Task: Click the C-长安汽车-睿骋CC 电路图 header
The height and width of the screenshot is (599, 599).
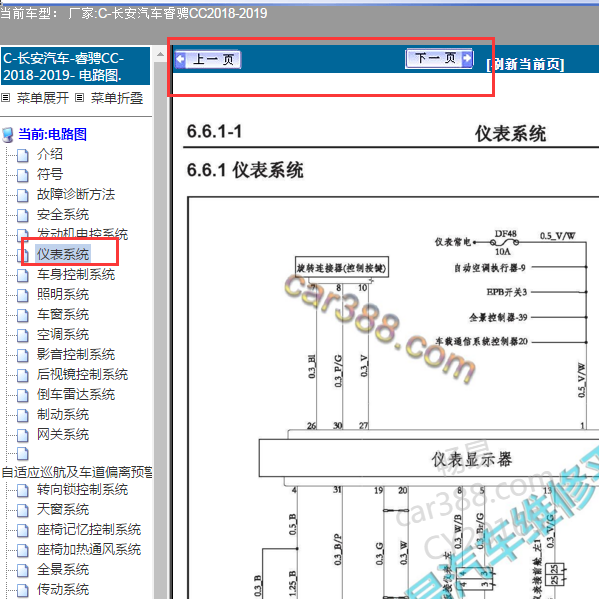Action: pyautogui.click(x=75, y=66)
